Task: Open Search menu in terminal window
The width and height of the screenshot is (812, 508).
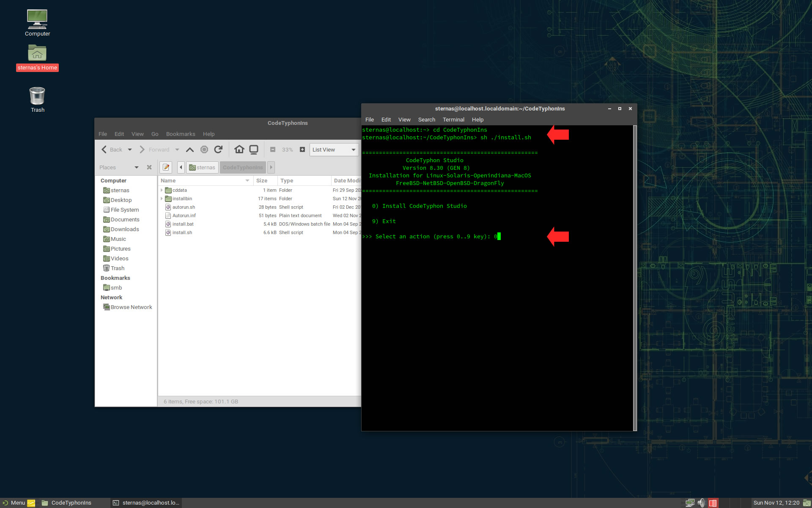Action: (x=427, y=120)
